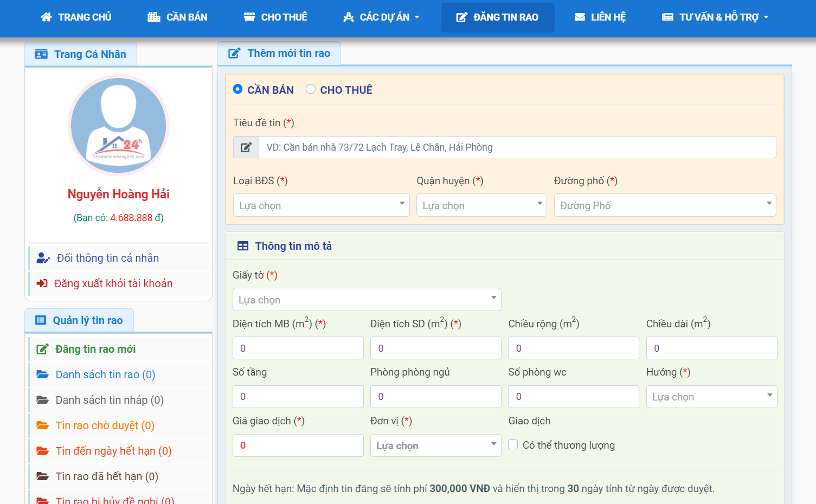
Task: Select the Cần Bán radio button
Action: [x=237, y=89]
